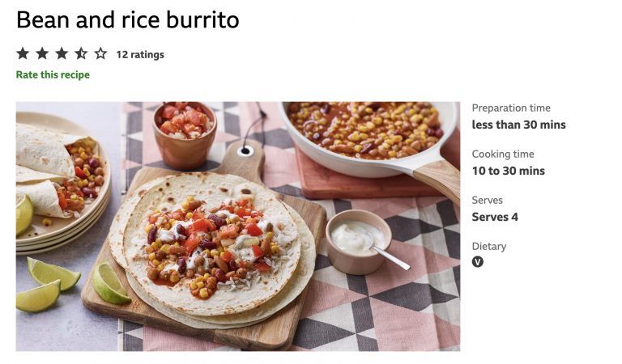Click the Preparation time label
This screenshot has height=364, width=622.
(x=511, y=108)
